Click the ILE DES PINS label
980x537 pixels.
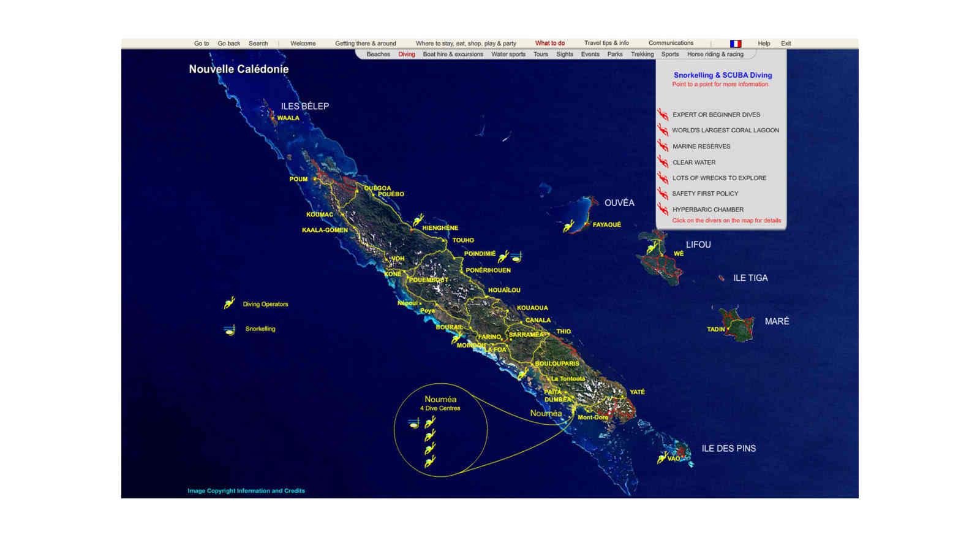[729, 448]
